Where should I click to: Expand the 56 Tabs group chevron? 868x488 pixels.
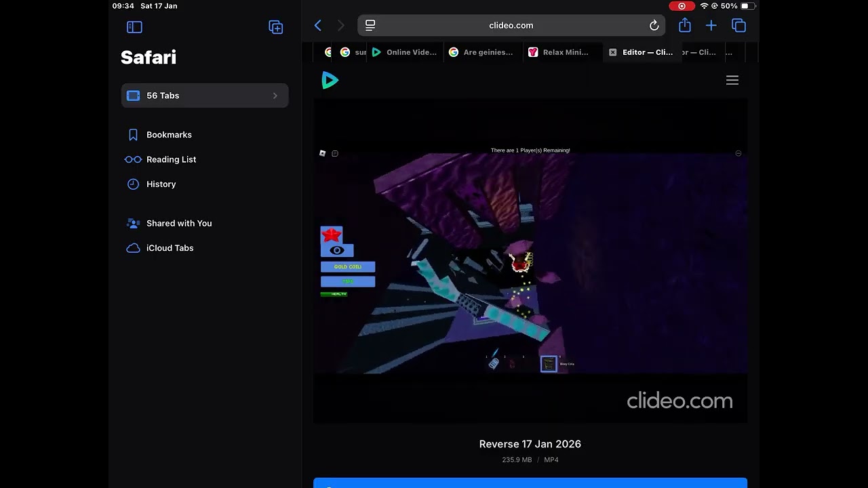pyautogui.click(x=275, y=96)
